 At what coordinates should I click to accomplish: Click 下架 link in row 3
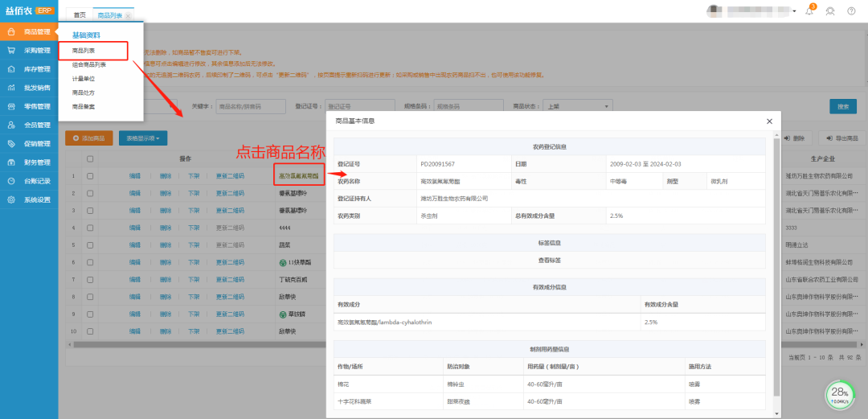(193, 211)
